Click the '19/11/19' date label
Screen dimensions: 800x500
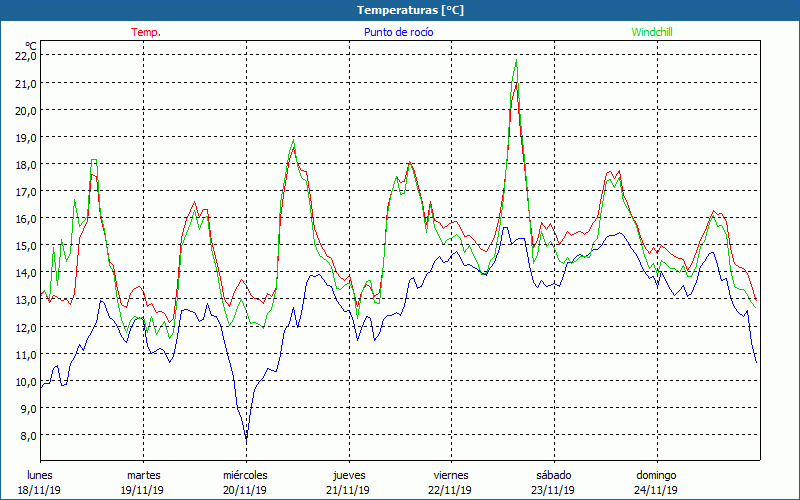pos(142,490)
